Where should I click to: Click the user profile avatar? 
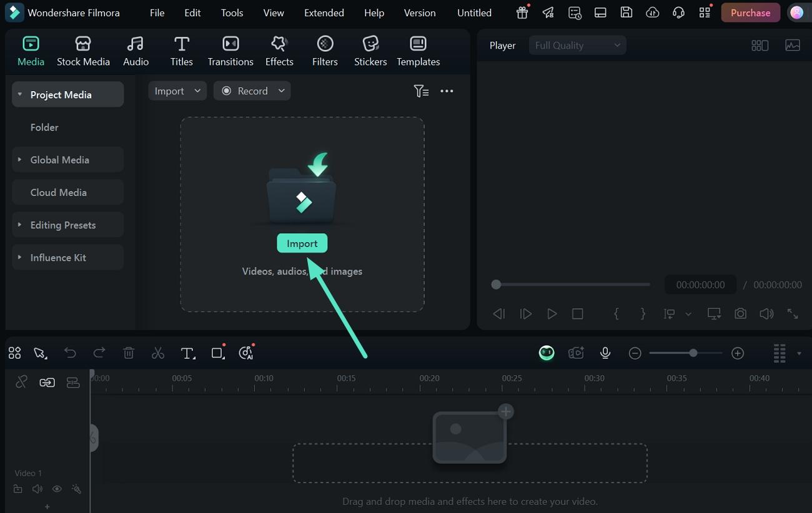796,12
